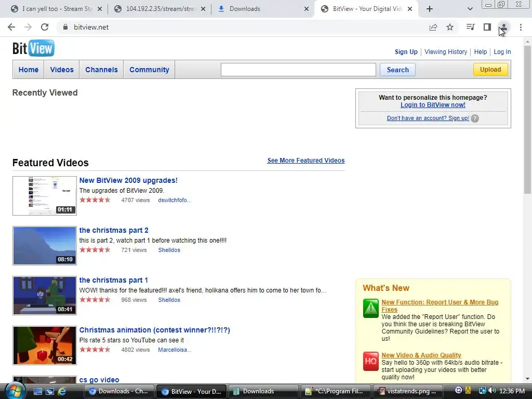The width and height of the screenshot is (532, 399).
Task: Open 'New Video & Audio Quality' link
Action: 421,355
